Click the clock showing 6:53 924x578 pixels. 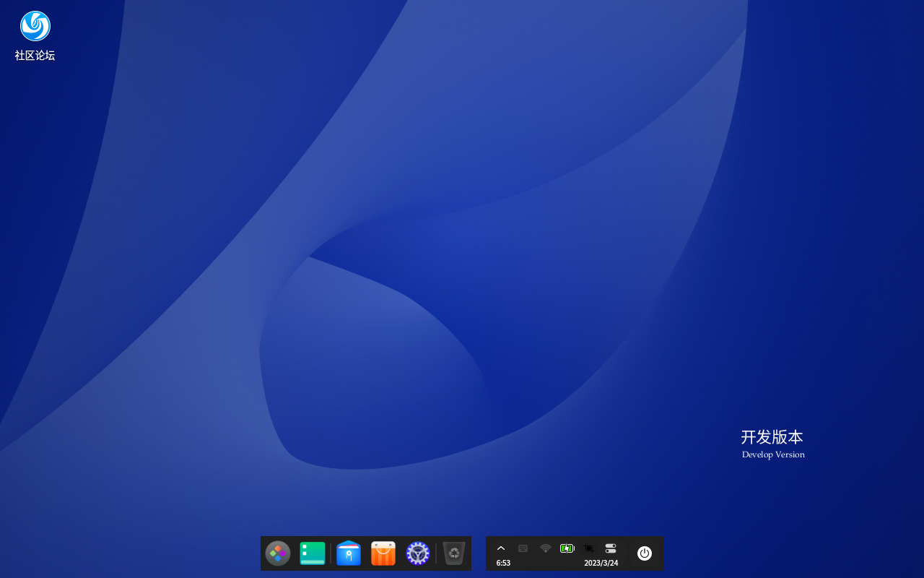[x=503, y=563]
